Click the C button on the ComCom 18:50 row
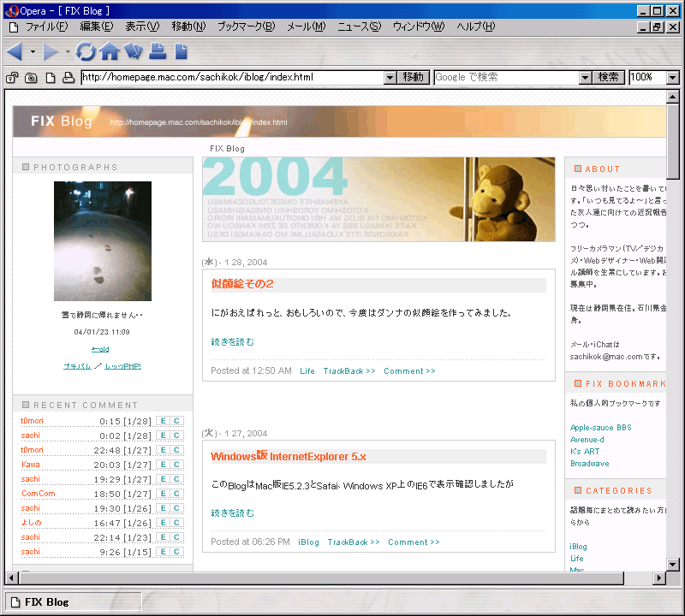This screenshot has width=685, height=616. pyautogui.click(x=176, y=494)
